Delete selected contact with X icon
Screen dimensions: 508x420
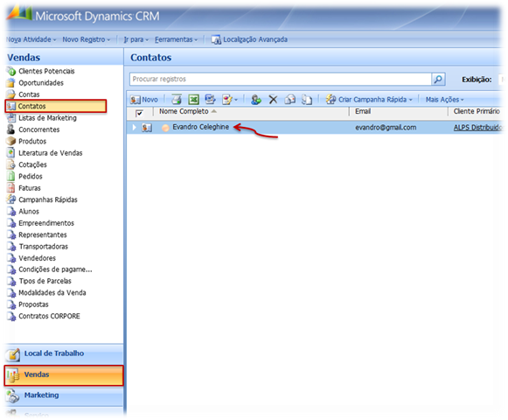pos(273,99)
